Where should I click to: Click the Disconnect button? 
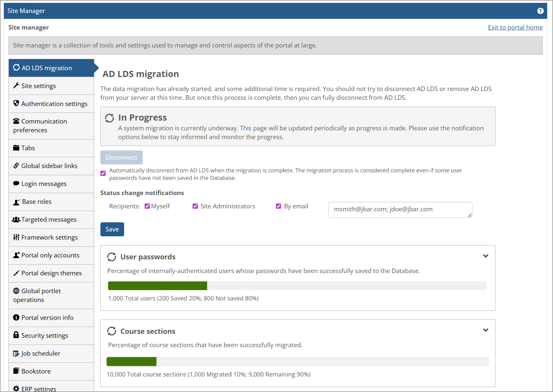click(x=122, y=157)
